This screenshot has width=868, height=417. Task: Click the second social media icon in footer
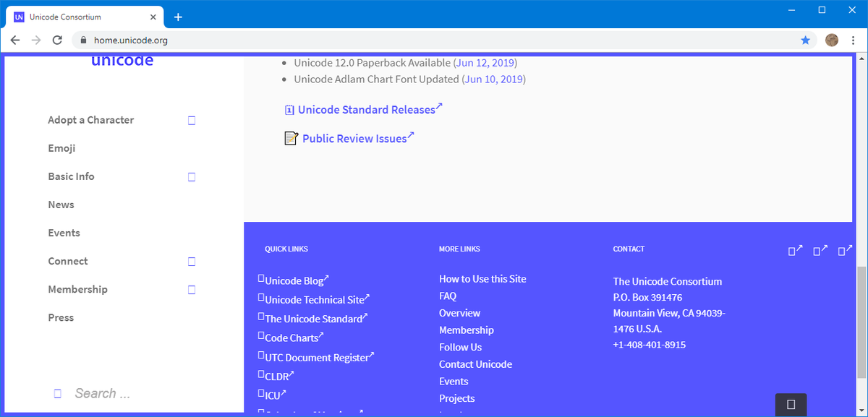tap(820, 251)
